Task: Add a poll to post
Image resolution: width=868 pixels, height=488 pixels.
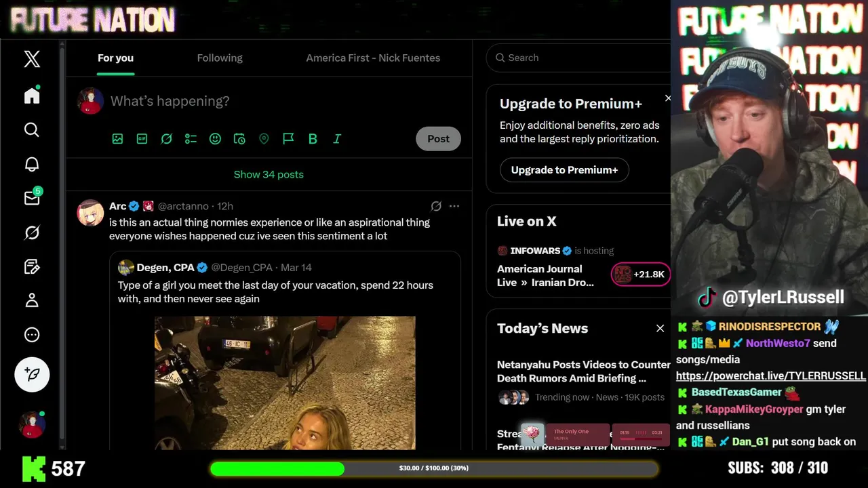Action: click(x=191, y=138)
